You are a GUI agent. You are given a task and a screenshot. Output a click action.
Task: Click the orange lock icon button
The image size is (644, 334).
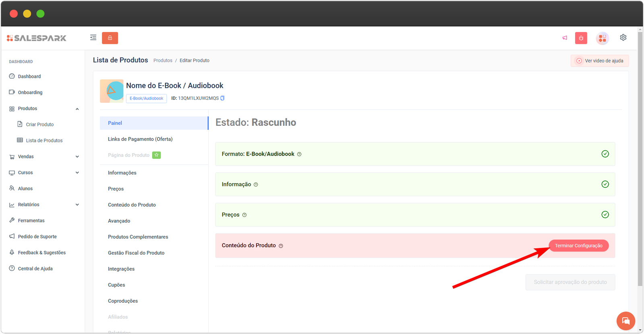[110, 38]
